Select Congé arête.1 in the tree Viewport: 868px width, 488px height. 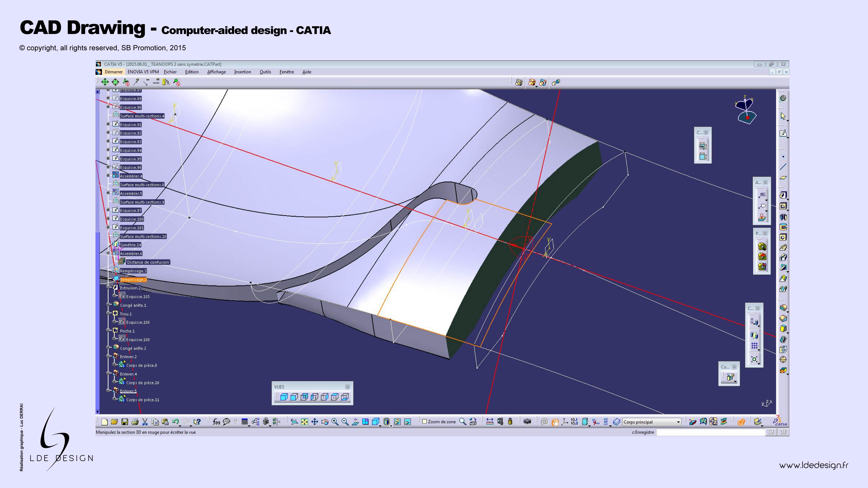point(133,305)
